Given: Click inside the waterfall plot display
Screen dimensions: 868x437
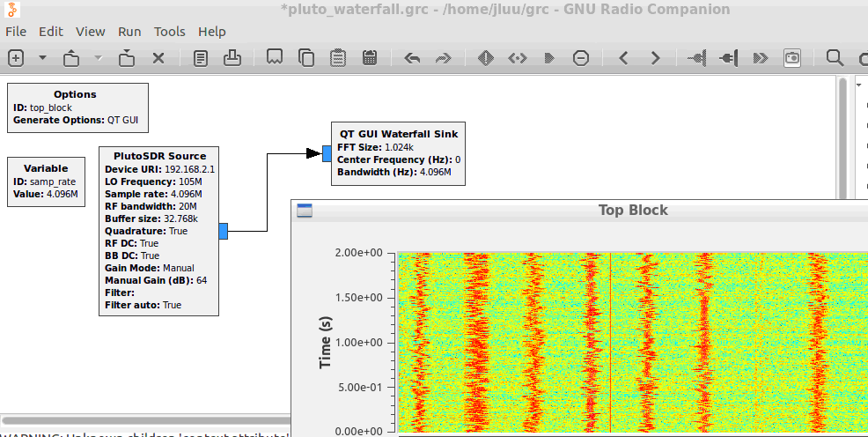Looking at the screenshot, I should (633, 343).
